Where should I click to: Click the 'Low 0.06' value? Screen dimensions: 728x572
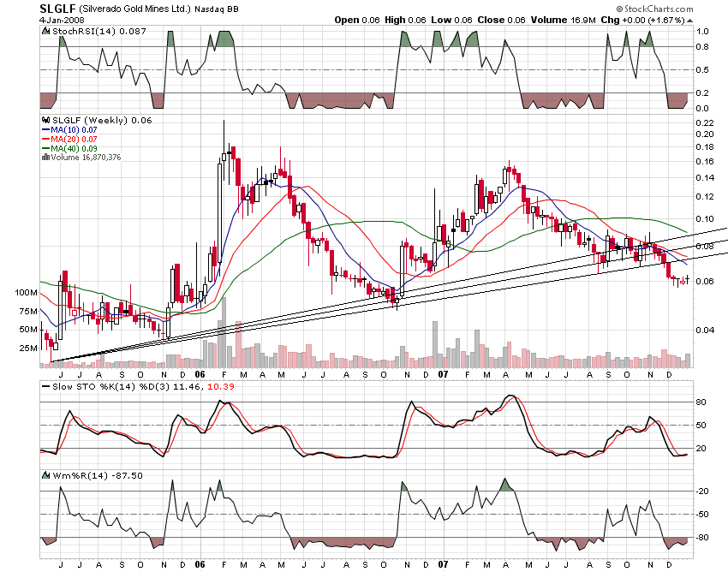(451, 20)
